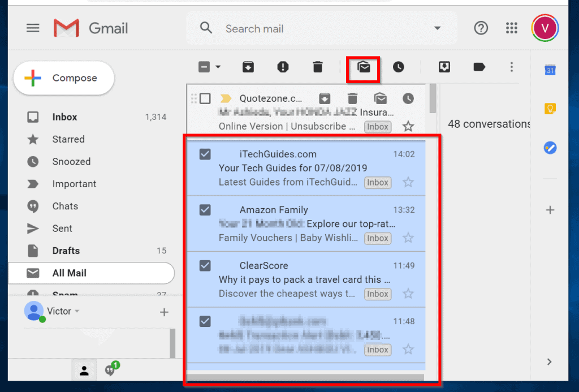Uncheck the ClearScore email
Viewport: 579px width, 392px height.
(x=205, y=266)
